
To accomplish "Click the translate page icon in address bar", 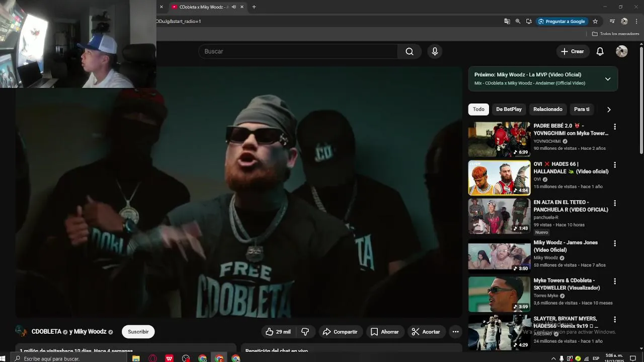I will pyautogui.click(x=507, y=21).
